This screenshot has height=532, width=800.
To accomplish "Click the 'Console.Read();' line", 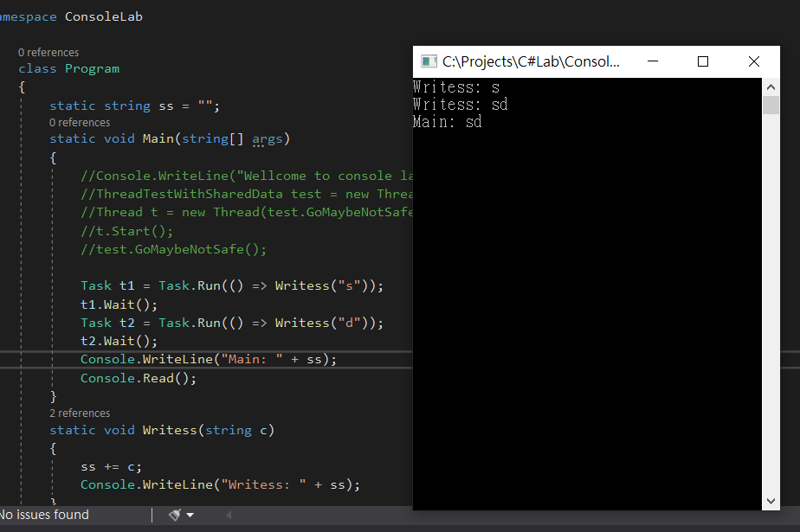I will coord(139,378).
